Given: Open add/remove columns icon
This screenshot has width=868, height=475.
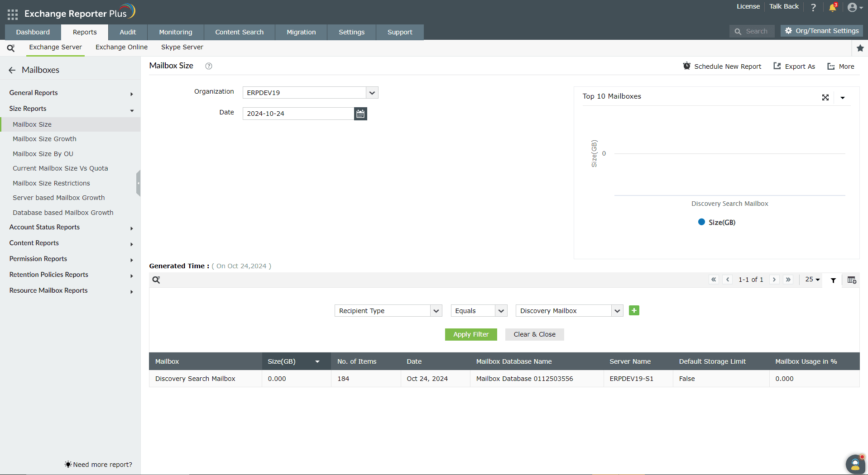Looking at the screenshot, I should pos(852,280).
